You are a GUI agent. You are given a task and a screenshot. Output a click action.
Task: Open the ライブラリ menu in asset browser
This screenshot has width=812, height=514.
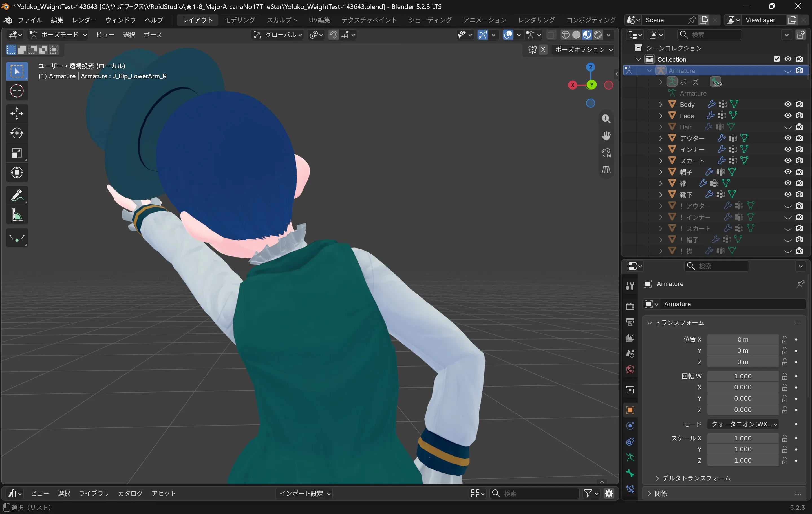point(94,493)
